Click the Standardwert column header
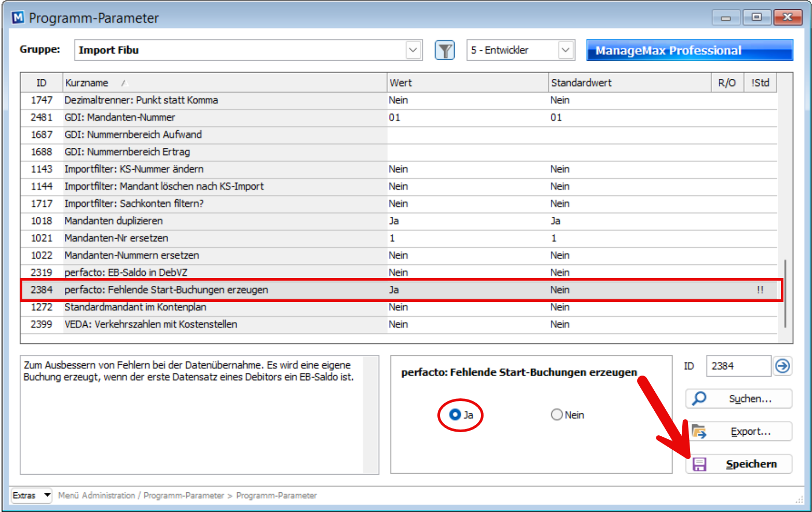The image size is (812, 512). pos(629,83)
